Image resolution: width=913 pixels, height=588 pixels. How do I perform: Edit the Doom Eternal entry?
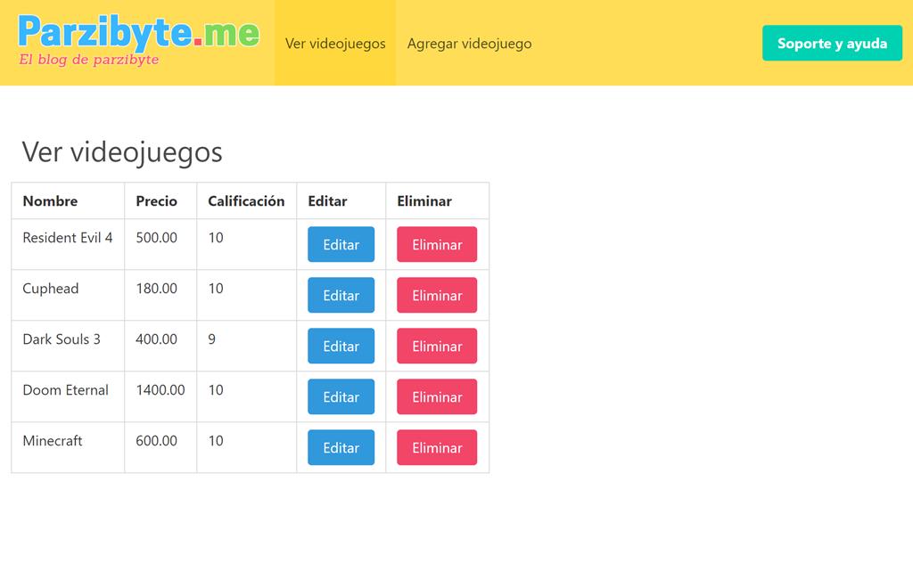[x=341, y=396]
